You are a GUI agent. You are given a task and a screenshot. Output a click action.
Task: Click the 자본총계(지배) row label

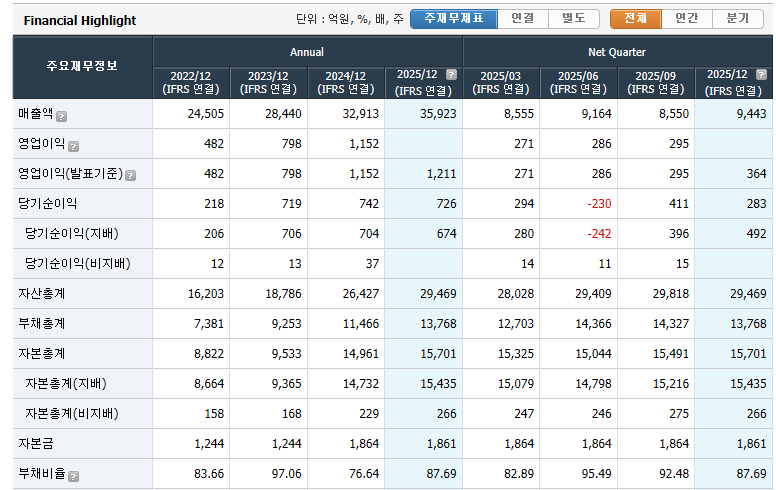(x=66, y=384)
